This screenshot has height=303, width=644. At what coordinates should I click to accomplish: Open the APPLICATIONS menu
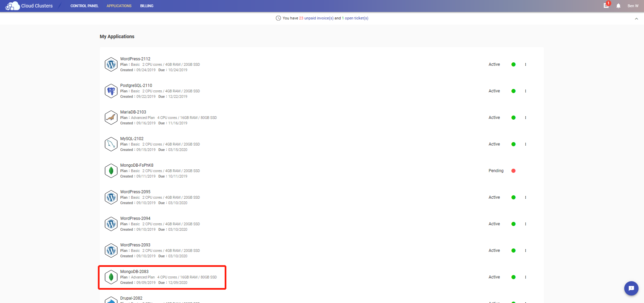click(x=119, y=6)
